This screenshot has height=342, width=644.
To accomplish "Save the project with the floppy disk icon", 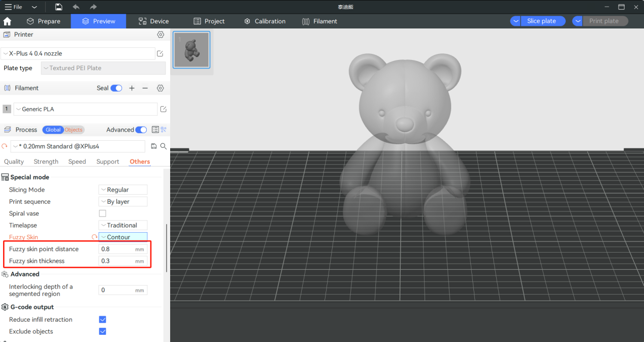I will point(59,7).
